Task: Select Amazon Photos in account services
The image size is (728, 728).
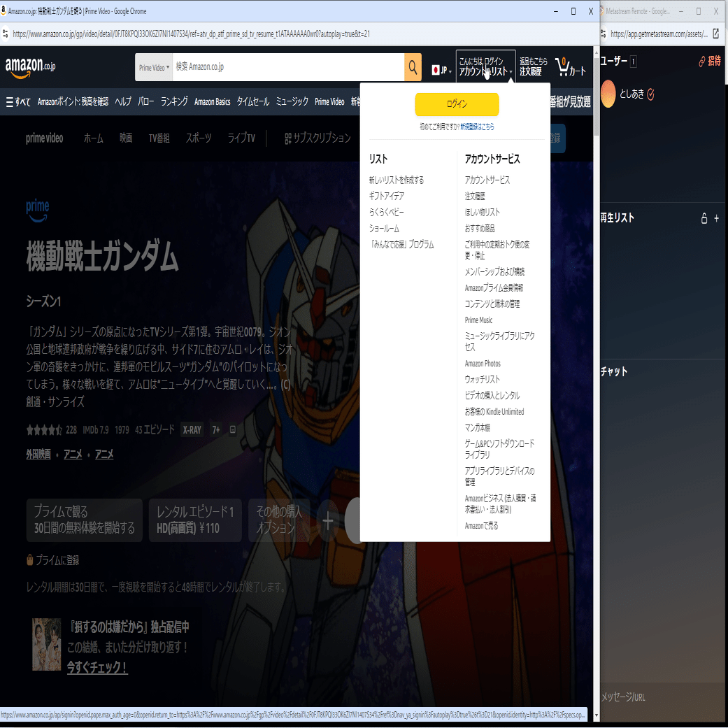Action: tap(483, 364)
